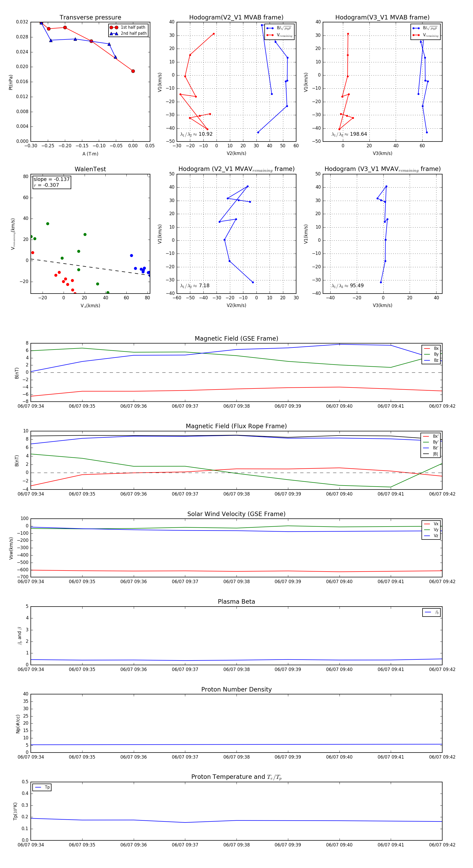Click the "WalenTest" plot title
The image size is (473, 868).
tap(90, 169)
